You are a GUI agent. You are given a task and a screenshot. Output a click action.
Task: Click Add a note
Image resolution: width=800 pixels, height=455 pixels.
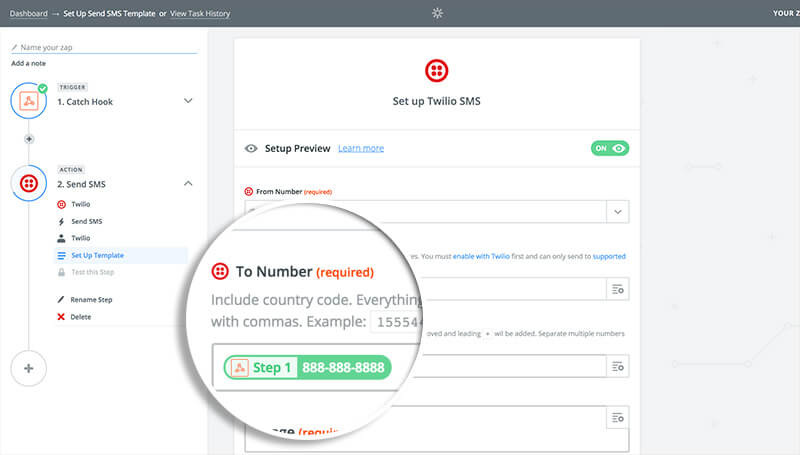pyautogui.click(x=29, y=63)
